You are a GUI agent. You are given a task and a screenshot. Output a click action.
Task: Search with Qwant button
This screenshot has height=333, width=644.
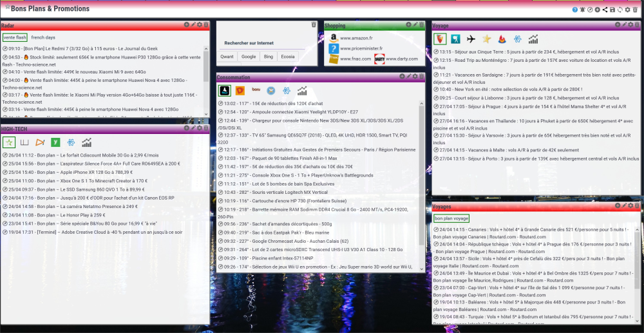click(227, 57)
